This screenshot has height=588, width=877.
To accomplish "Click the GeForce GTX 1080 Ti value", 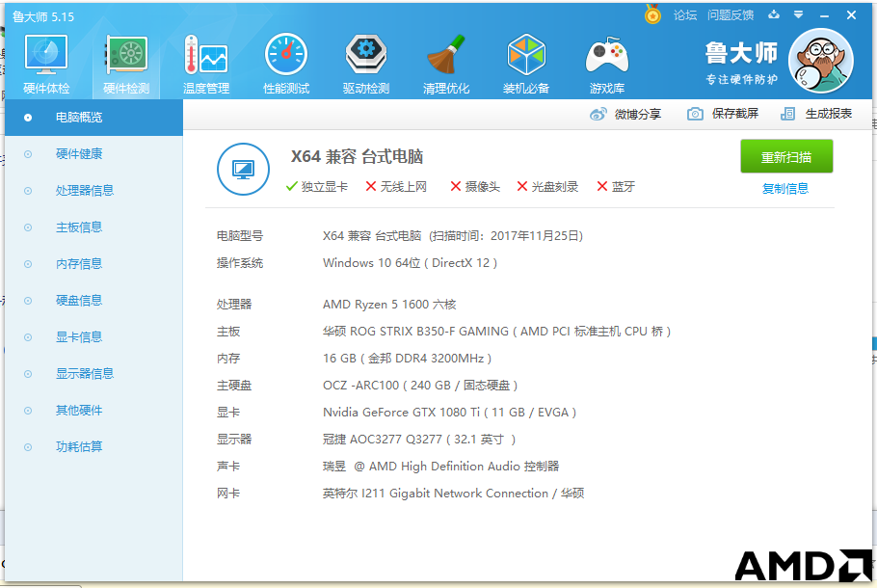I will pos(449,413).
